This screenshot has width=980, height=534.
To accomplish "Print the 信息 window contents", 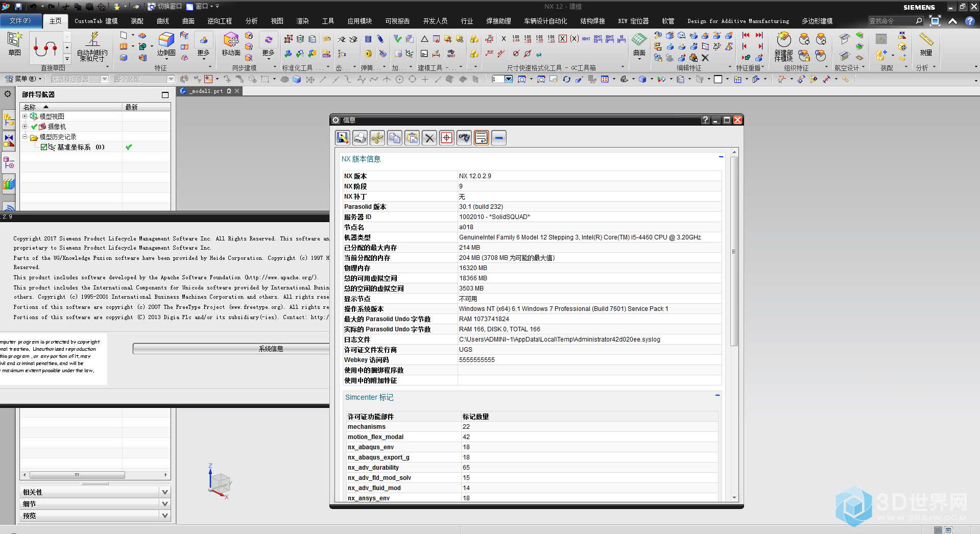I will tap(360, 138).
